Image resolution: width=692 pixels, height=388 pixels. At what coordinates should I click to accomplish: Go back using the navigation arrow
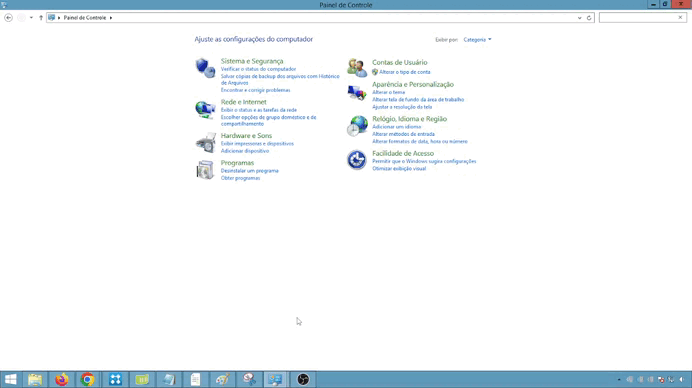pos(8,18)
